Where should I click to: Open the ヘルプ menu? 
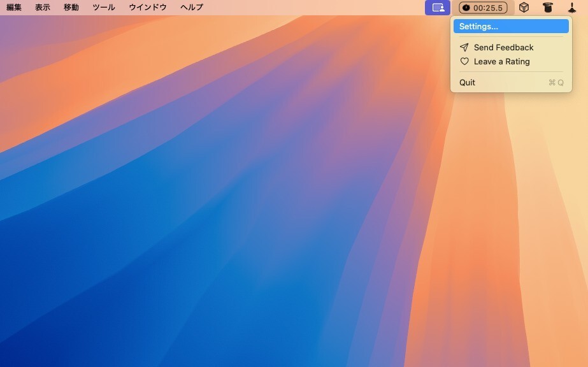pyautogui.click(x=192, y=7)
